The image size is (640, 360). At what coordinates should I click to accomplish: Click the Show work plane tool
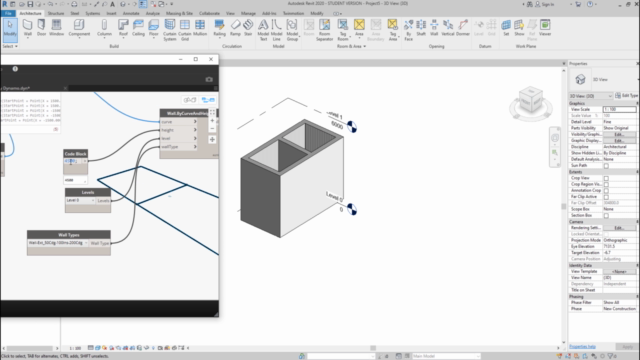(x=519, y=28)
